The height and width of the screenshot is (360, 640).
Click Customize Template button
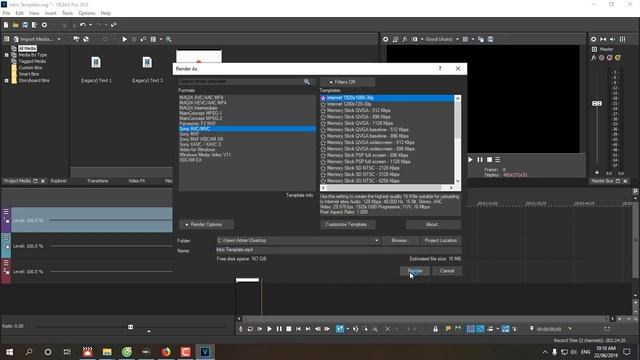point(348,224)
